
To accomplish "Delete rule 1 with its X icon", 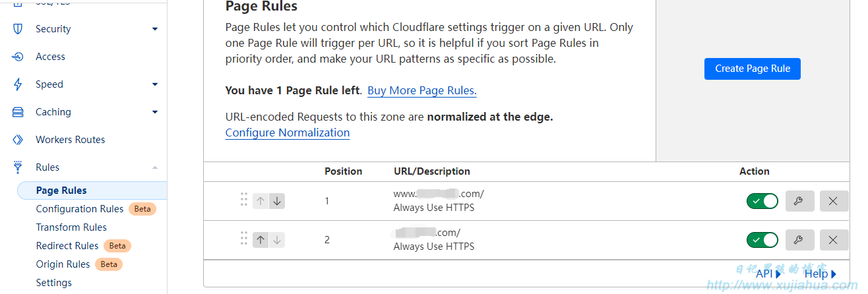I will [x=834, y=201].
